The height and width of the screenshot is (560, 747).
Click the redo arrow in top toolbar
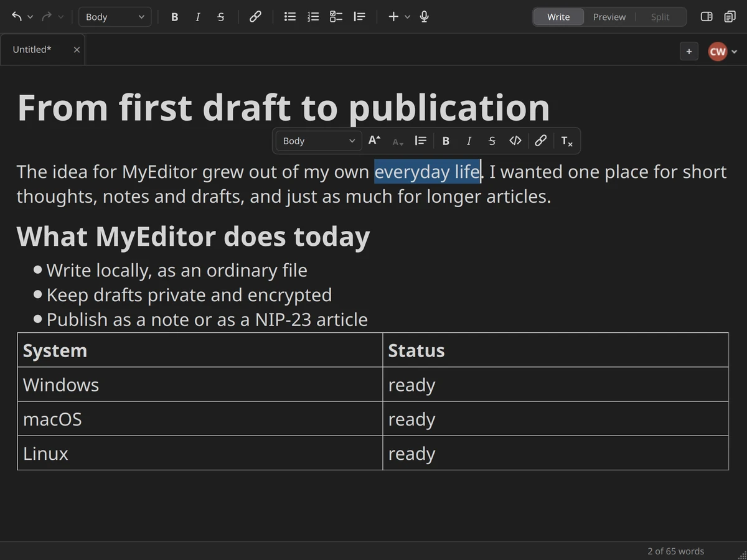tap(47, 17)
